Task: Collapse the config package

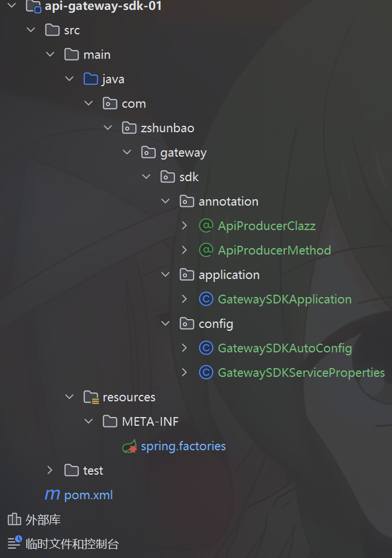Action: (x=165, y=324)
